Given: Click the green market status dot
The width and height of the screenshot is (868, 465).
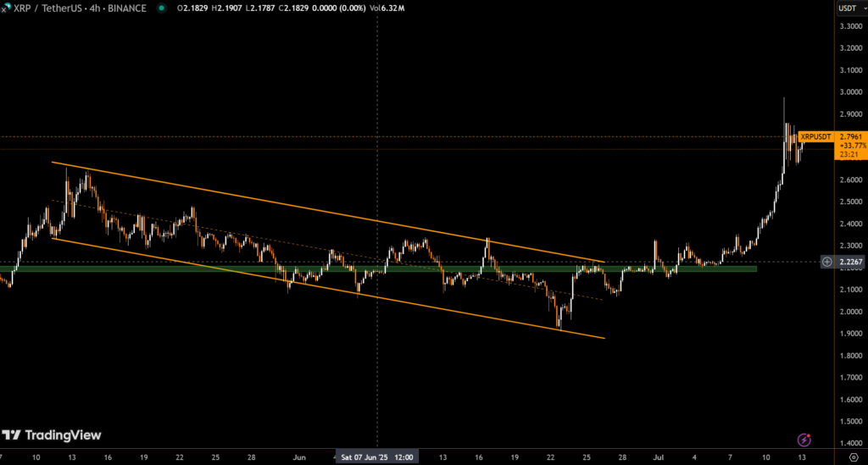Looking at the screenshot, I should 161,8.
